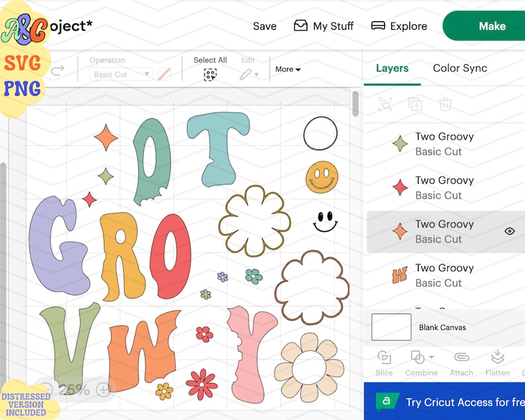525x420 pixels.
Task: Click the Flatten icon
Action: [497, 357]
